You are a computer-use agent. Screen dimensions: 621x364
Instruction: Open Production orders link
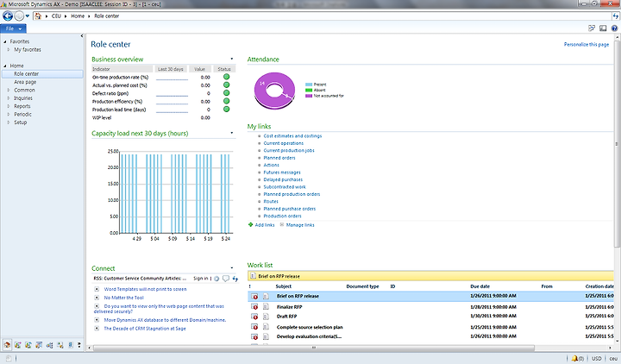click(282, 216)
